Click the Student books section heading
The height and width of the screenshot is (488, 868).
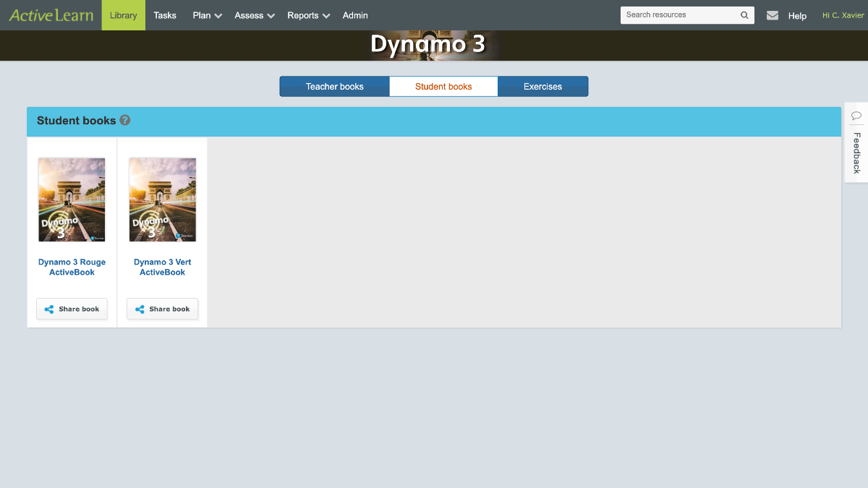(77, 121)
